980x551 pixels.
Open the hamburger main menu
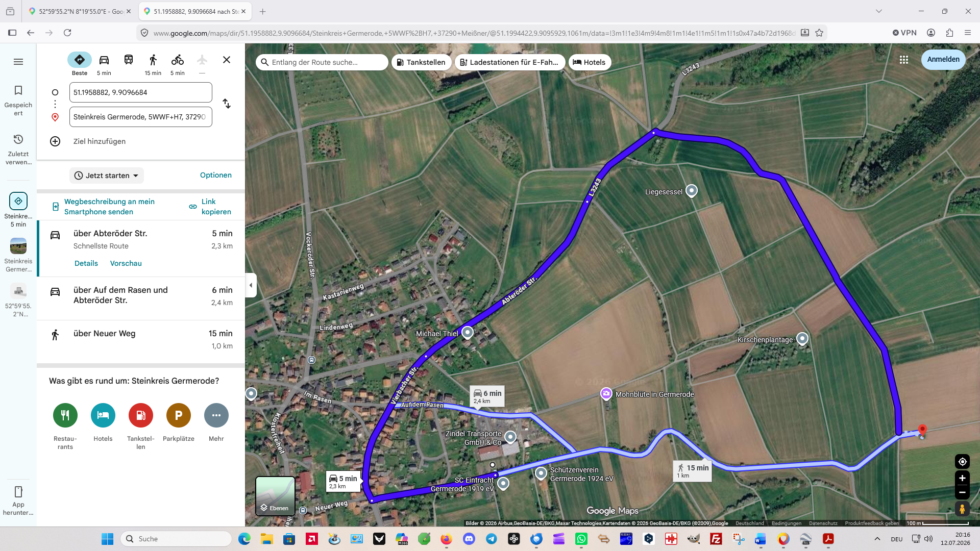(18, 62)
